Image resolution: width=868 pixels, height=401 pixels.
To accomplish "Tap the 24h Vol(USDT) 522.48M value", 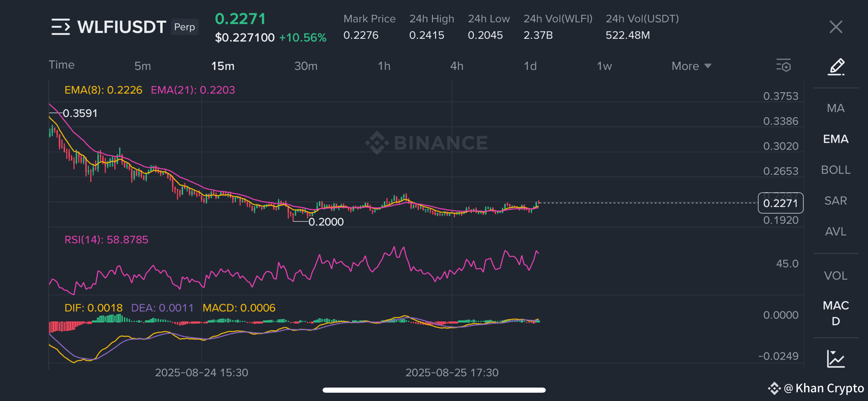I will coord(628,35).
